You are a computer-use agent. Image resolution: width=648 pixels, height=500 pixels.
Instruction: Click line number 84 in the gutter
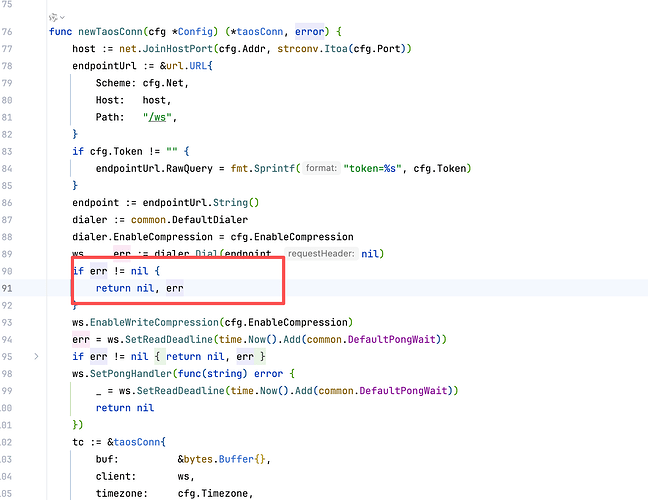tap(8, 168)
